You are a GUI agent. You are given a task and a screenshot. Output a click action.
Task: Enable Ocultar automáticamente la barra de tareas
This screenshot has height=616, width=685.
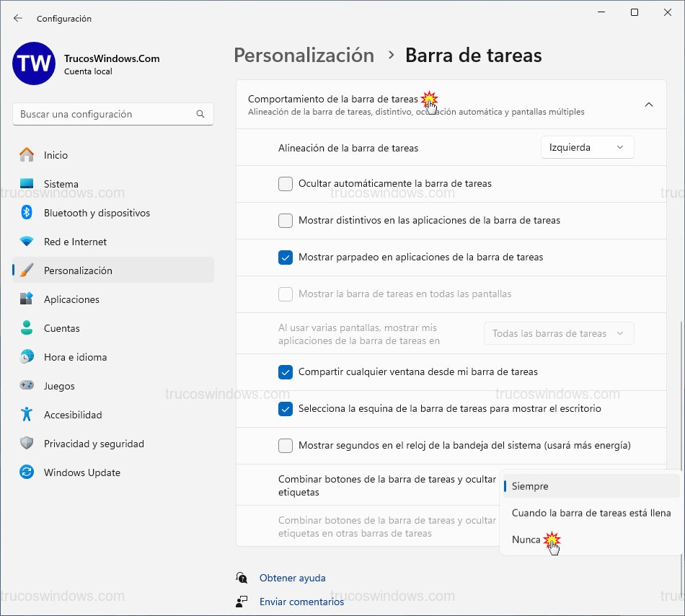pos(286,183)
